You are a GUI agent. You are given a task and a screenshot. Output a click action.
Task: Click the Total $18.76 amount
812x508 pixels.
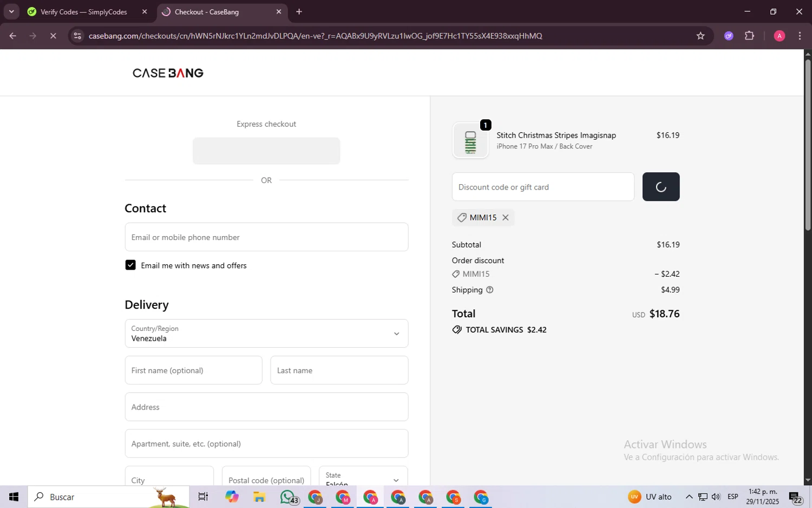664,314
